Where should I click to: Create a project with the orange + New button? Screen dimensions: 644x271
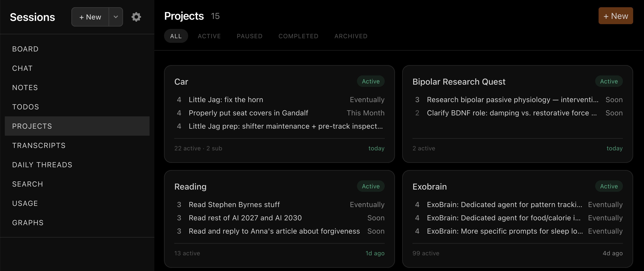click(615, 16)
